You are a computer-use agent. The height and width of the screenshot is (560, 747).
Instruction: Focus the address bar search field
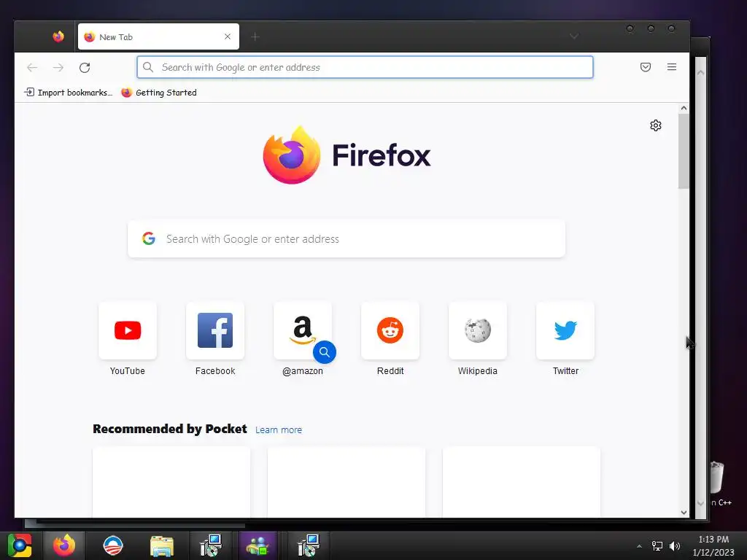pos(365,67)
